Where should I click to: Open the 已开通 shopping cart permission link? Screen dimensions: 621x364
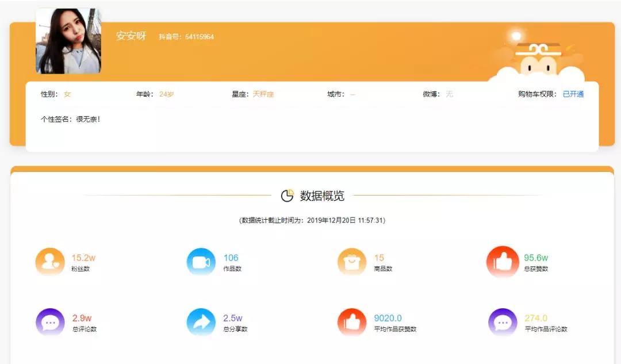pyautogui.click(x=574, y=94)
